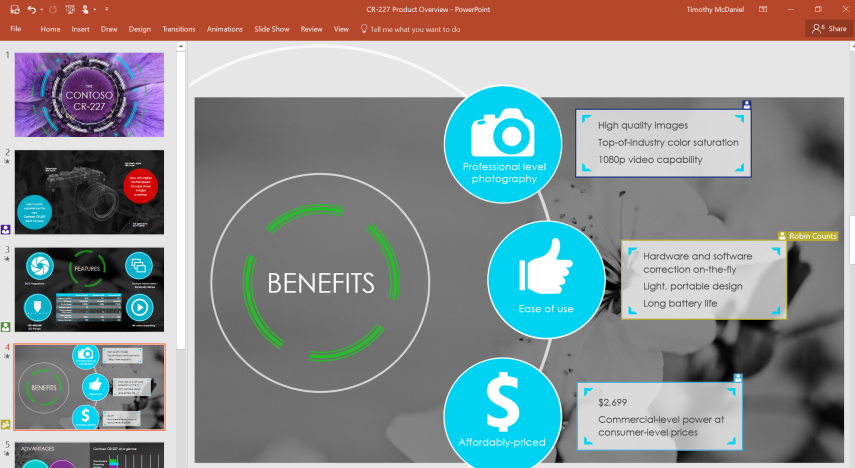Select the Draw tab
855x468 pixels.
click(x=109, y=29)
